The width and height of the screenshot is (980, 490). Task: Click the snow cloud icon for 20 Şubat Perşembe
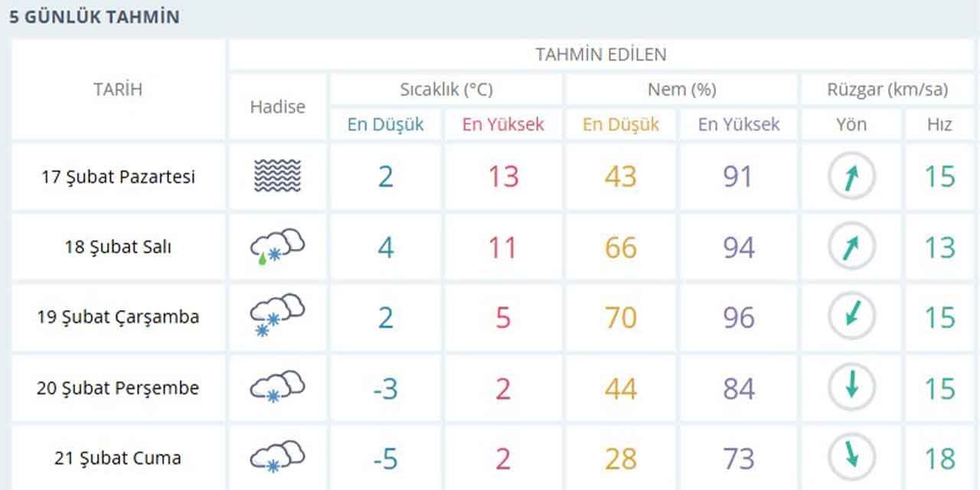coord(277,387)
